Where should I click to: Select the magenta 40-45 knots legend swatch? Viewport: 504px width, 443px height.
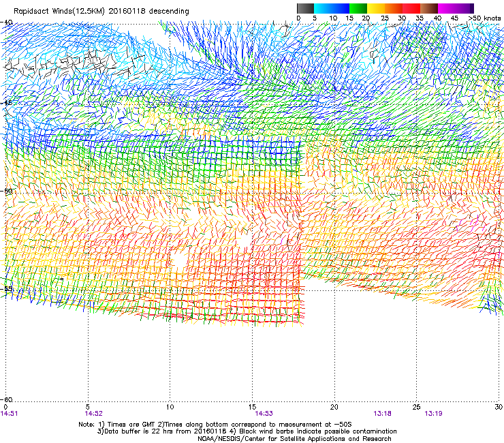[x=447, y=8]
